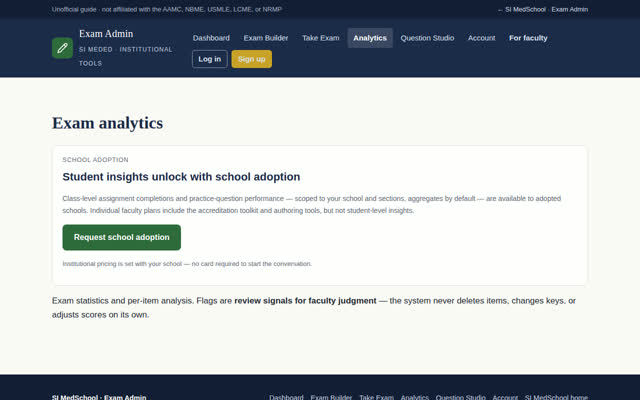Click the Exam analytics page heading
This screenshot has height=400, width=640.
[107, 123]
